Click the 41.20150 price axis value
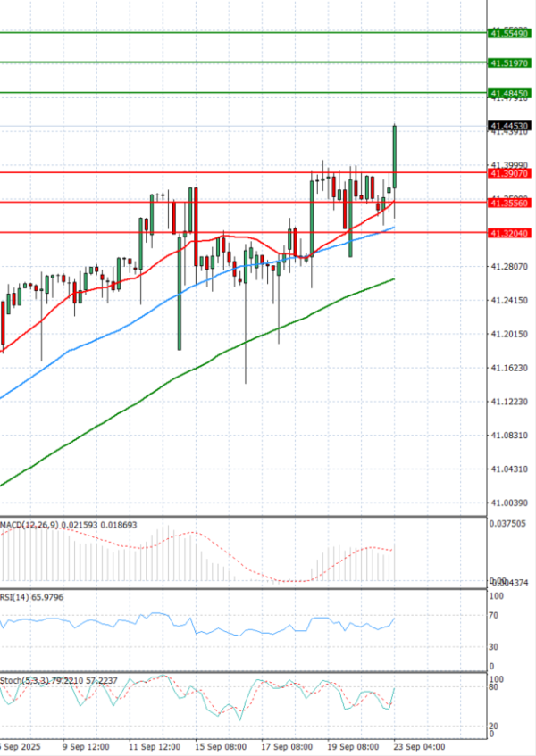Image resolution: width=536 pixels, height=756 pixels. pos(509,334)
